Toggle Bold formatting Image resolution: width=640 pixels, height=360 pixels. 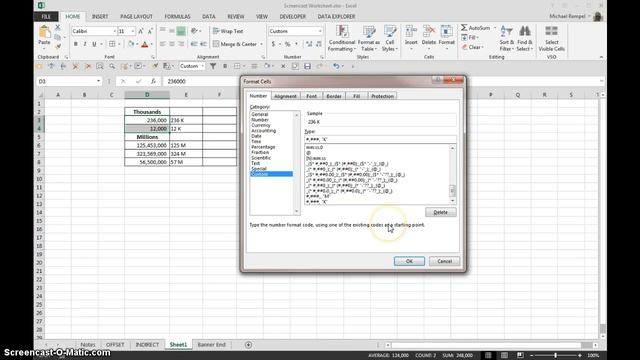click(x=76, y=44)
